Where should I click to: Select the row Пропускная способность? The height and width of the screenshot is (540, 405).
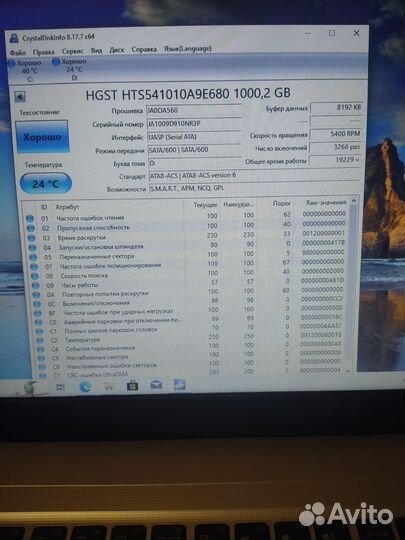click(x=186, y=226)
